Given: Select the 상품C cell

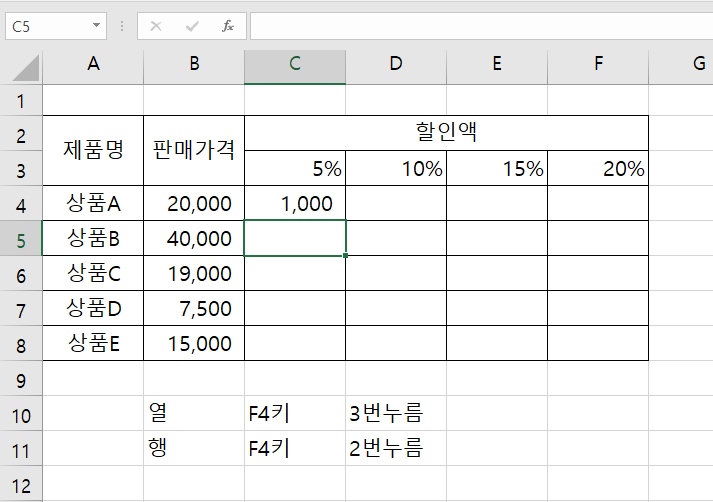Looking at the screenshot, I should [93, 273].
